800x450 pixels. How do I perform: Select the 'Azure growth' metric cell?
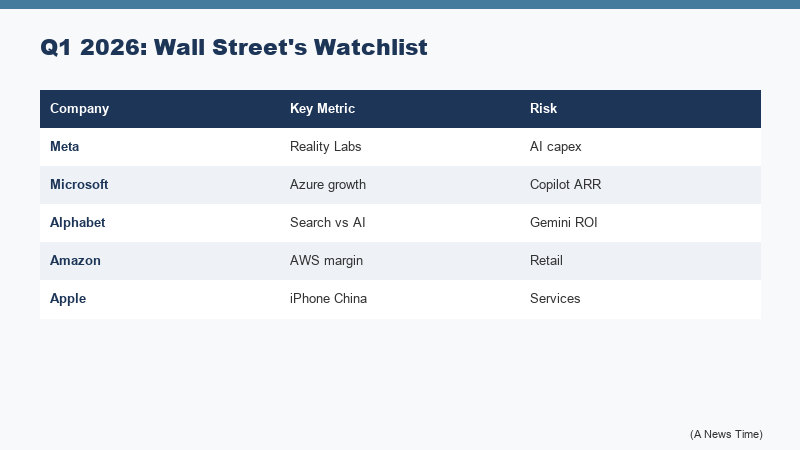328,185
